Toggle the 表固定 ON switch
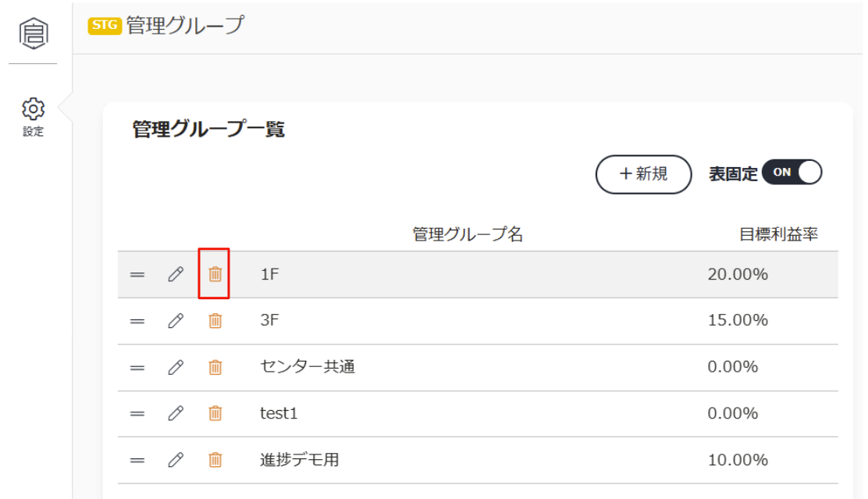The width and height of the screenshot is (868, 499). point(792,173)
